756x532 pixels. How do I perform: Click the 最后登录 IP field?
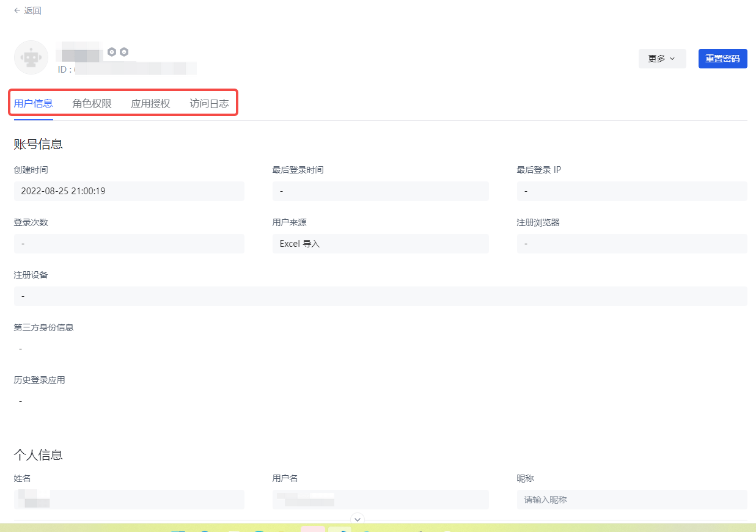[631, 191]
